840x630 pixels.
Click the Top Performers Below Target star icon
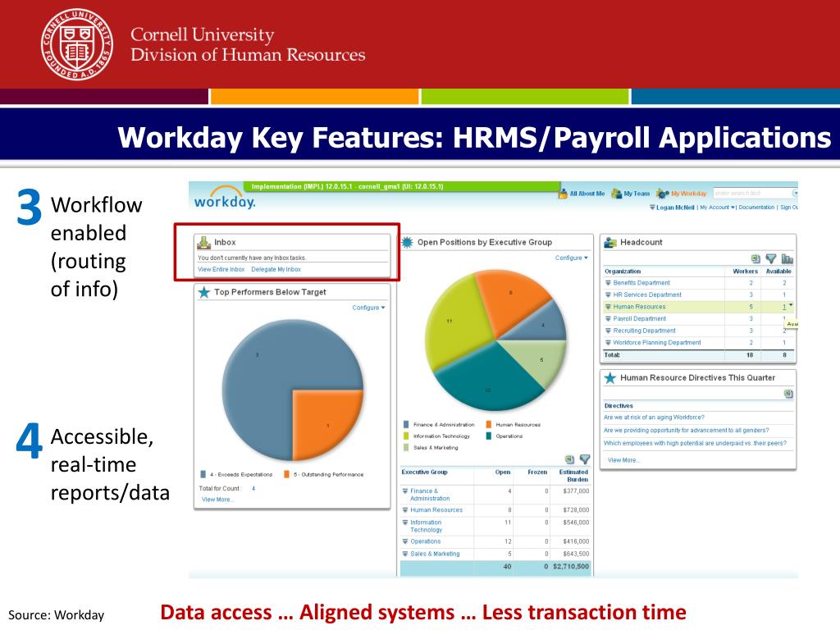pyautogui.click(x=203, y=292)
